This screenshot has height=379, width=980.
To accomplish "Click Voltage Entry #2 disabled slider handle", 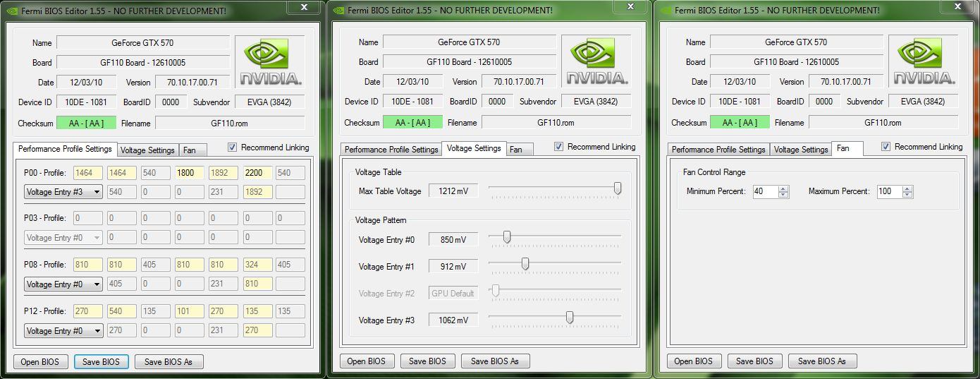I will point(496,291).
